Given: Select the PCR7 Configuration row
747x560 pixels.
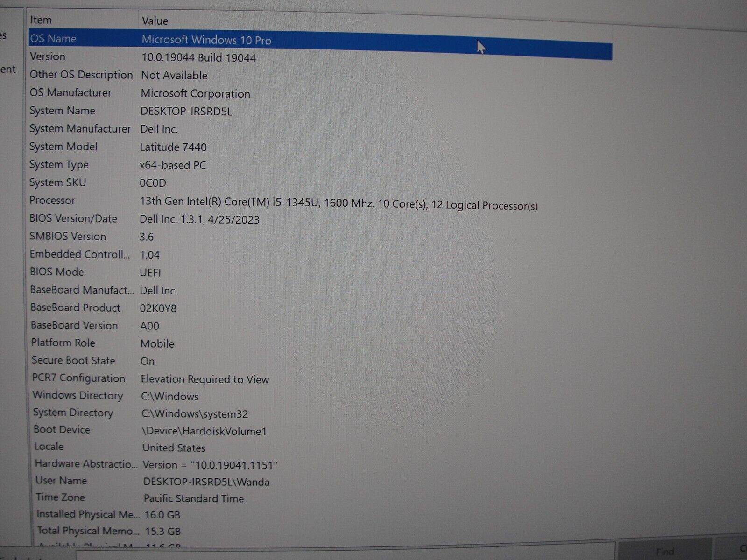Looking at the screenshot, I should point(78,378).
